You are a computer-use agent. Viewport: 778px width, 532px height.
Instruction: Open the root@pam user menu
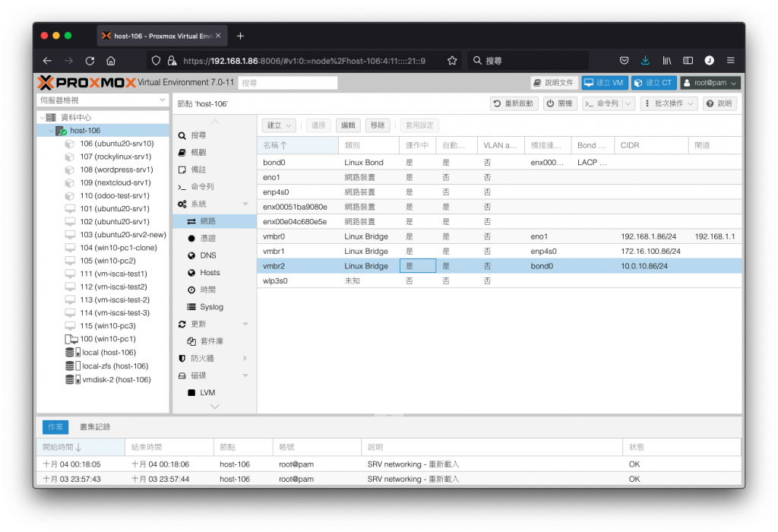click(x=710, y=83)
